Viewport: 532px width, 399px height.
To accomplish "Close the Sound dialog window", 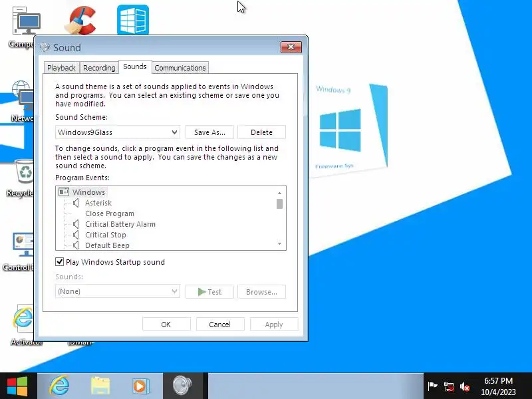I will [291, 47].
